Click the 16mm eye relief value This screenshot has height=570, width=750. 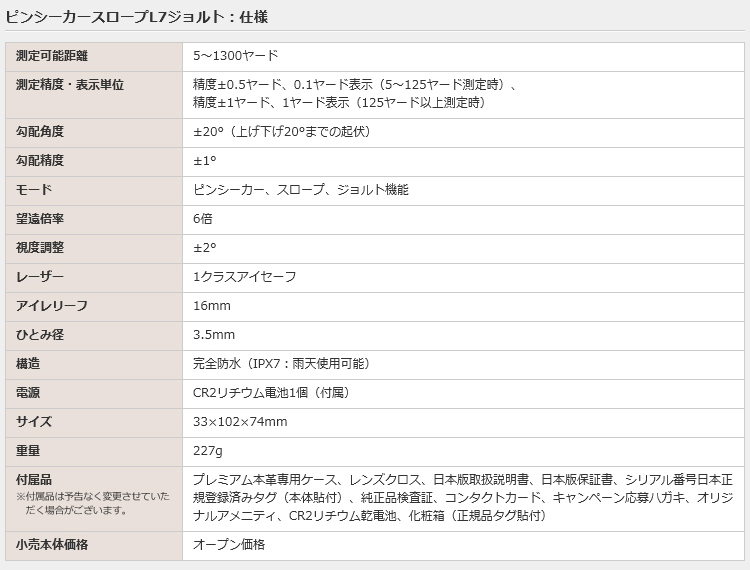tap(212, 306)
